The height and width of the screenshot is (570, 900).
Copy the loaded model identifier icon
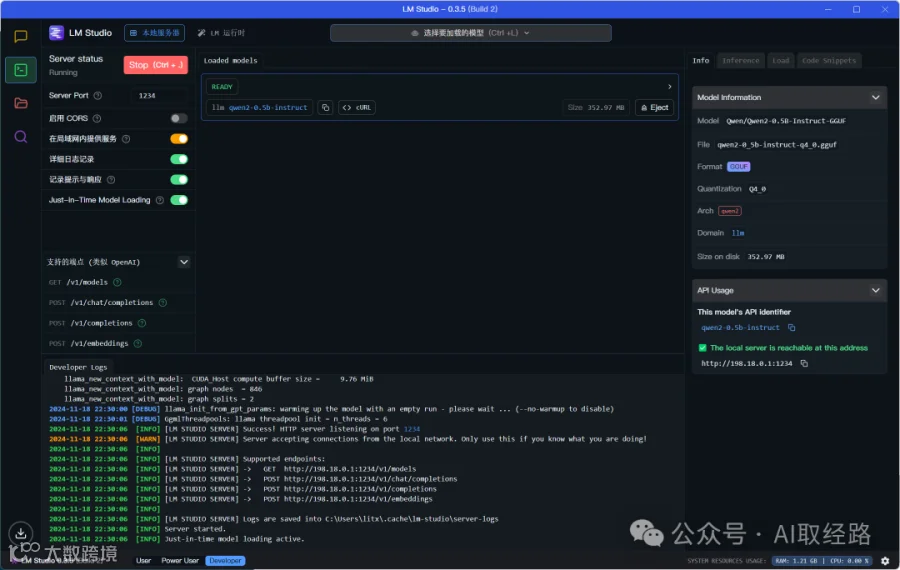point(325,107)
